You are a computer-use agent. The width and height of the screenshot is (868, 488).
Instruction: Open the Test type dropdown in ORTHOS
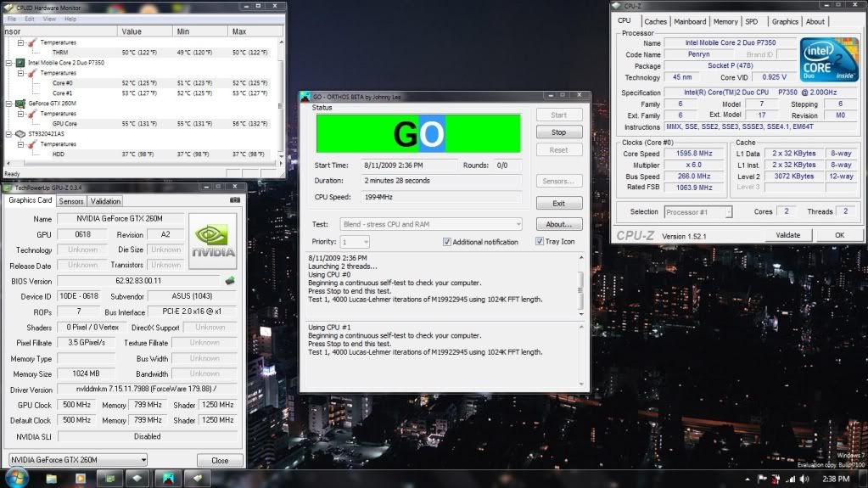tap(431, 224)
